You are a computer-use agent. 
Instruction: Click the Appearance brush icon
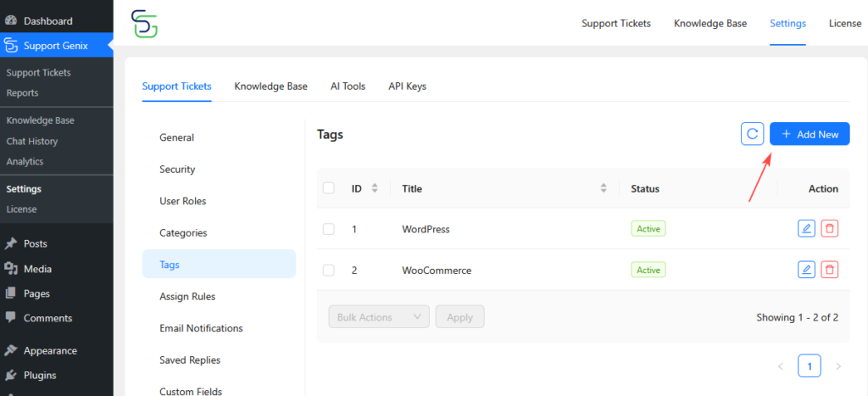[10, 350]
